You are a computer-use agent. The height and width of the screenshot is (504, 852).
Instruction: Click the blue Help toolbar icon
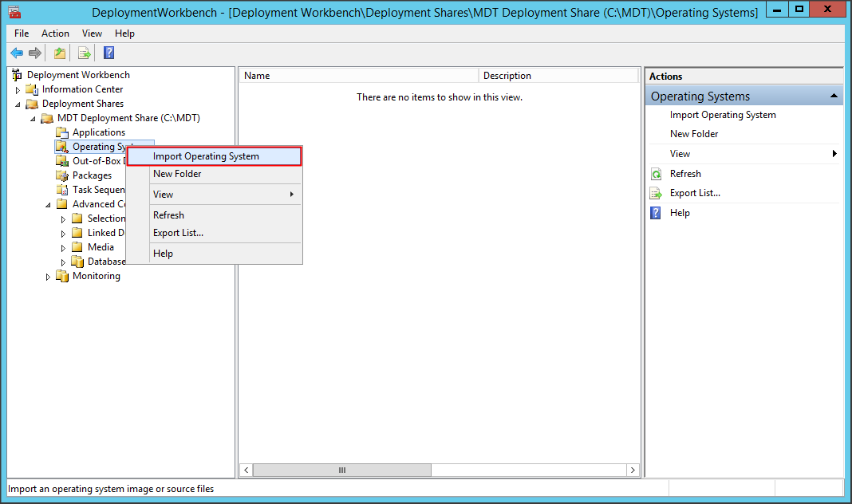click(108, 53)
